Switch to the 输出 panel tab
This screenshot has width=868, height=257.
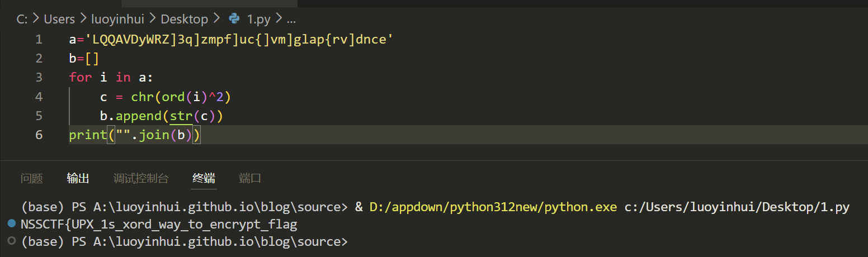tap(78, 178)
